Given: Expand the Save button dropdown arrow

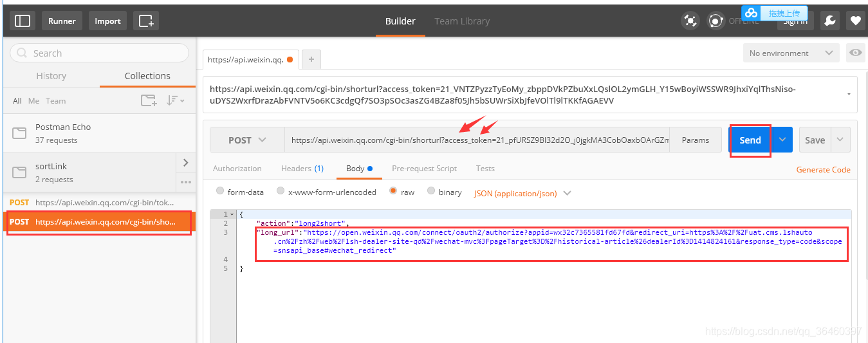Looking at the screenshot, I should pyautogui.click(x=840, y=140).
